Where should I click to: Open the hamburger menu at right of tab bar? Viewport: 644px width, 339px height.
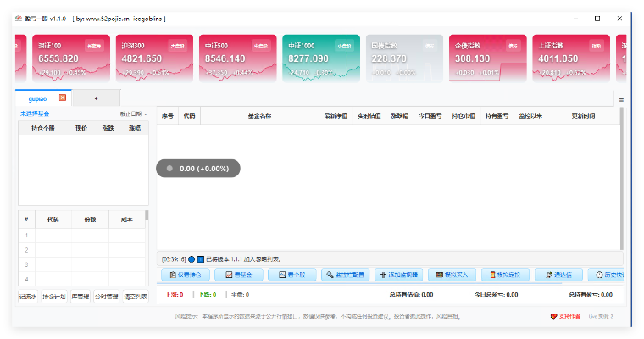[x=621, y=99]
